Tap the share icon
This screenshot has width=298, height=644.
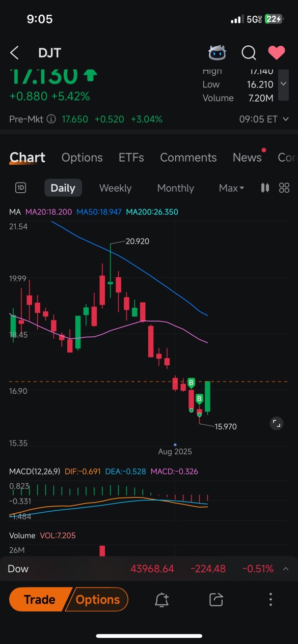(x=216, y=600)
